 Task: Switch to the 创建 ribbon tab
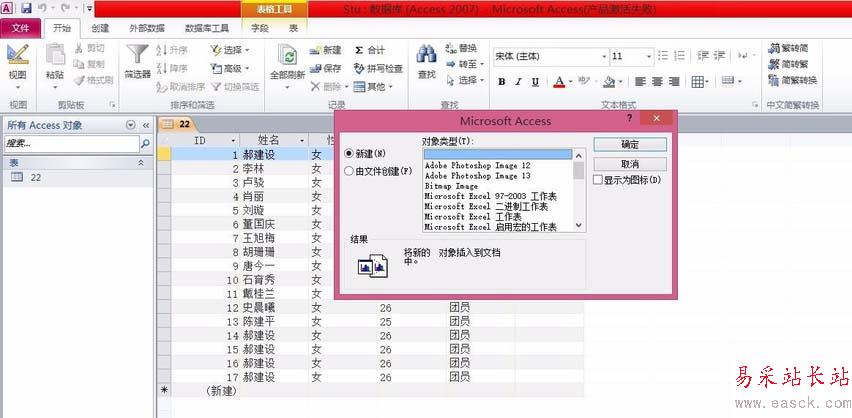99,28
